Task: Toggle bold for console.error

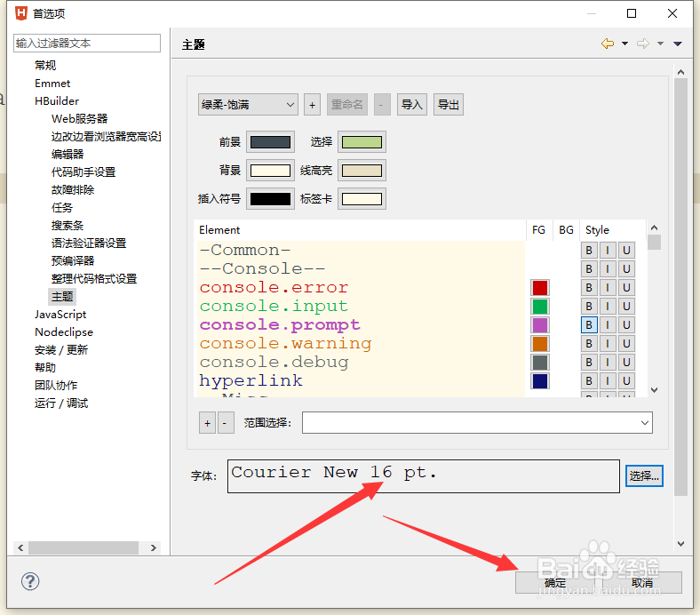Action: [x=589, y=288]
